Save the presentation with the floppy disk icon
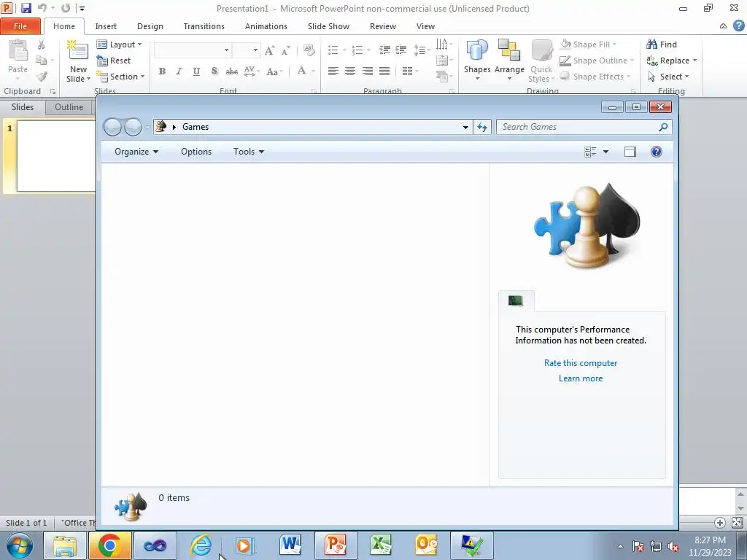747x560 pixels. click(26, 8)
